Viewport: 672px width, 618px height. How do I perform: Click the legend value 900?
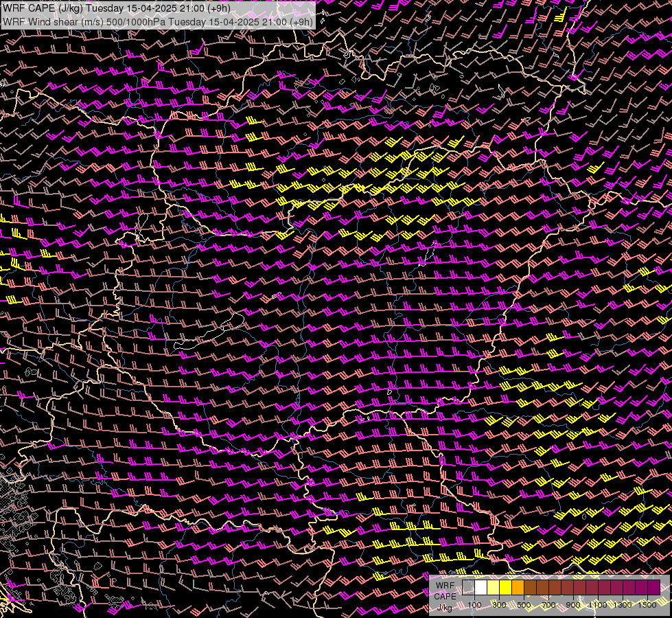573,605
